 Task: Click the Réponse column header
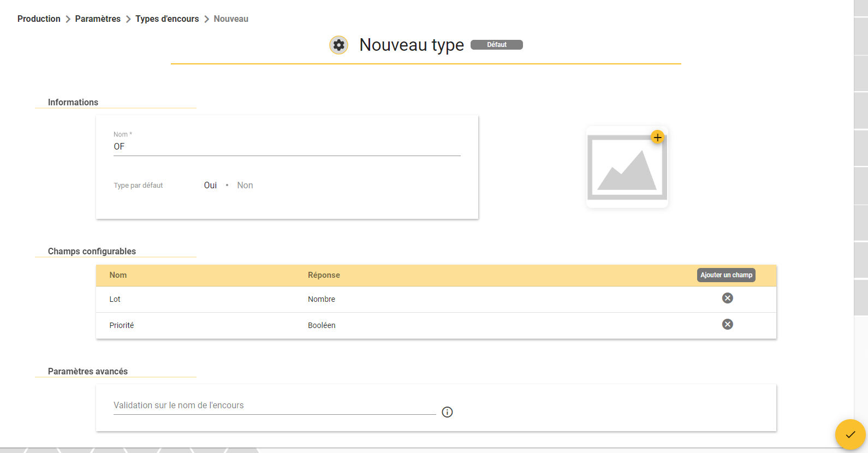coord(324,275)
